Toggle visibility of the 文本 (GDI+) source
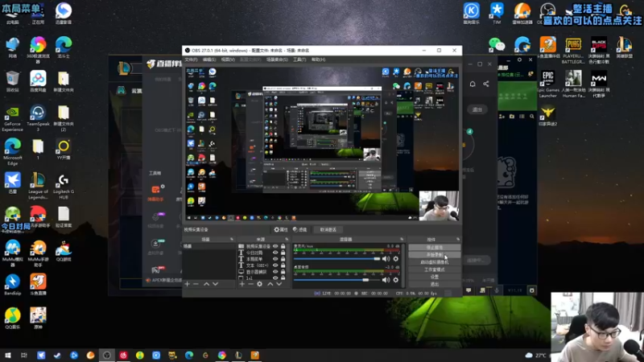Viewport: 644px width, 362px height. pyautogui.click(x=275, y=265)
